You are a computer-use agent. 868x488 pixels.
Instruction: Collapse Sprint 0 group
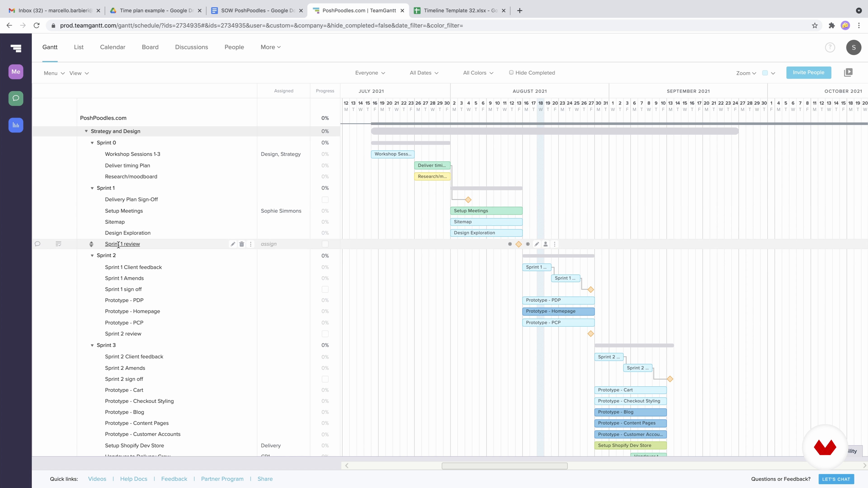[x=92, y=143]
